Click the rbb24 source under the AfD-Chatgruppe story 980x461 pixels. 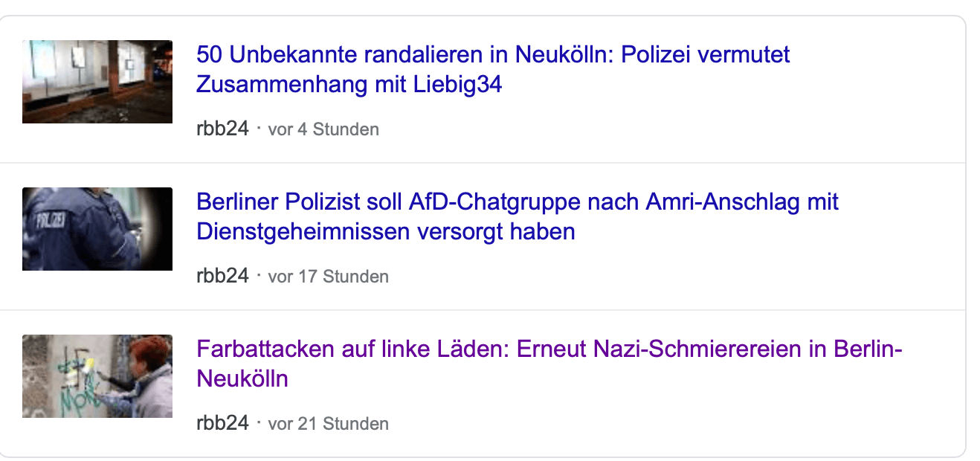[x=222, y=276]
